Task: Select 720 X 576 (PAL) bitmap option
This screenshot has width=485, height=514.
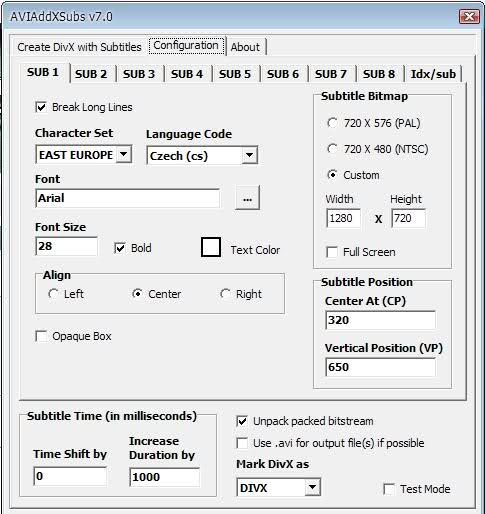Action: pyautogui.click(x=332, y=123)
